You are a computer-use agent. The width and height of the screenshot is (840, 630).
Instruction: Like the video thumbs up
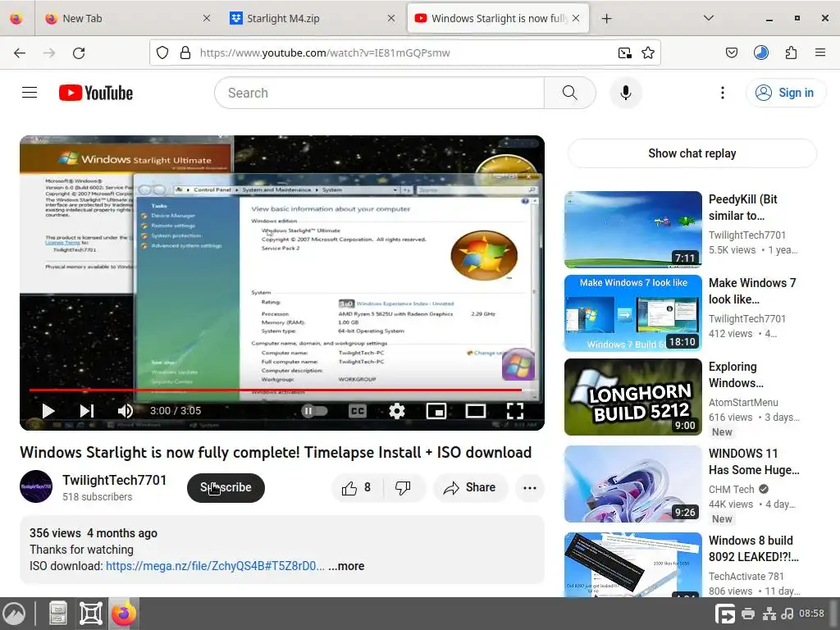tap(358, 487)
